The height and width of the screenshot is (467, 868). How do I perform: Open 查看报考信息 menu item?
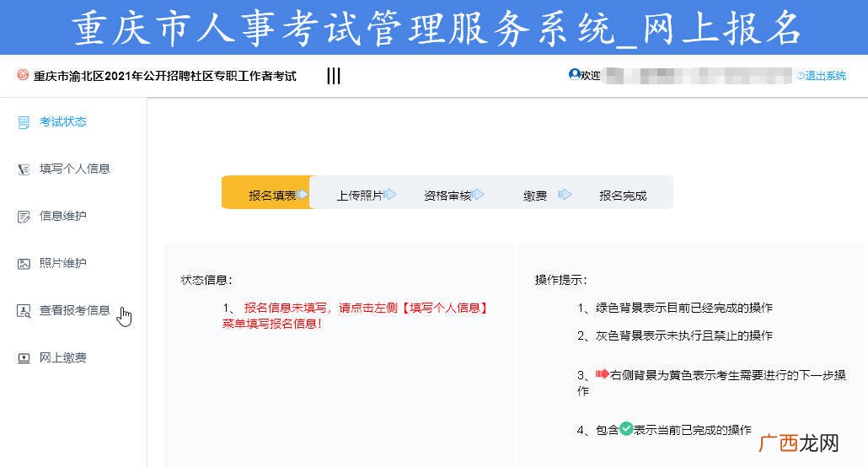coord(75,310)
